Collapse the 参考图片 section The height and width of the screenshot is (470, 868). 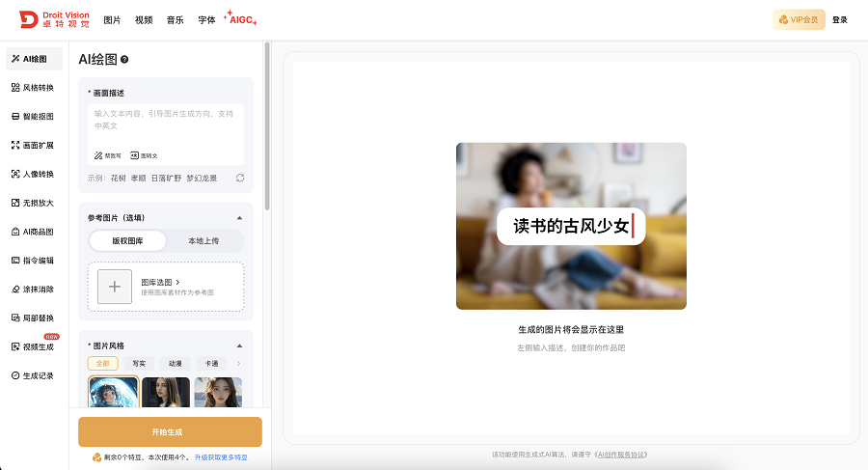click(239, 218)
